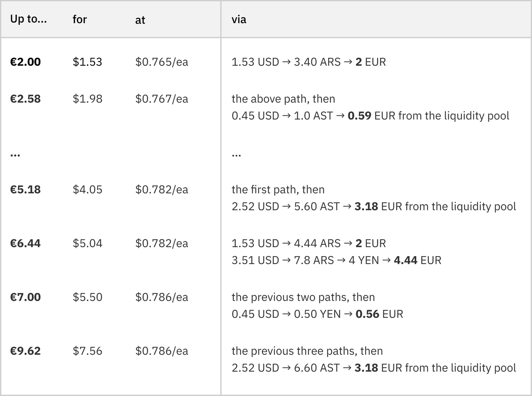This screenshot has width=532, height=396.
Task: Click the "at" column header
Action: pos(140,20)
